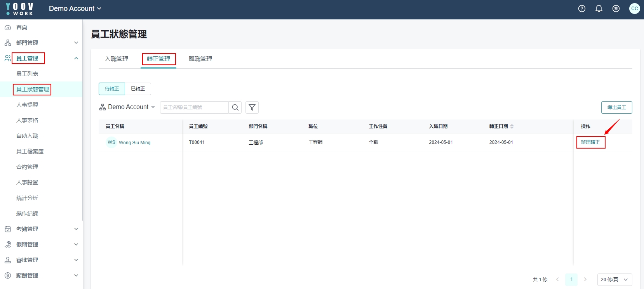Viewport: 644px width, 289px height.
Task: Open 員工列表 in the sidebar
Action: [x=27, y=74]
